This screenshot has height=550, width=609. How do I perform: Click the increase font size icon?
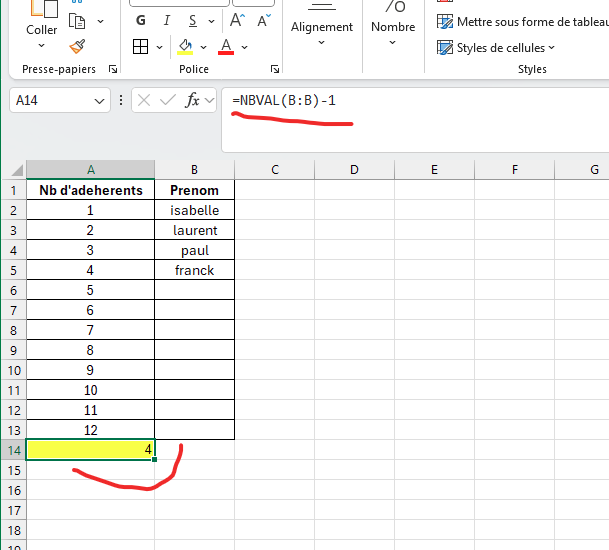click(x=238, y=20)
